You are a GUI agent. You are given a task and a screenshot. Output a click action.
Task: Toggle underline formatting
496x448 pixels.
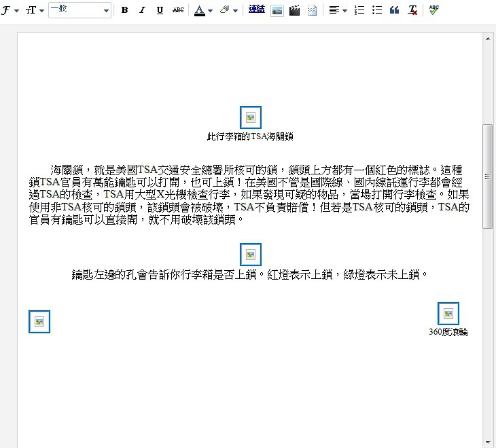160,10
